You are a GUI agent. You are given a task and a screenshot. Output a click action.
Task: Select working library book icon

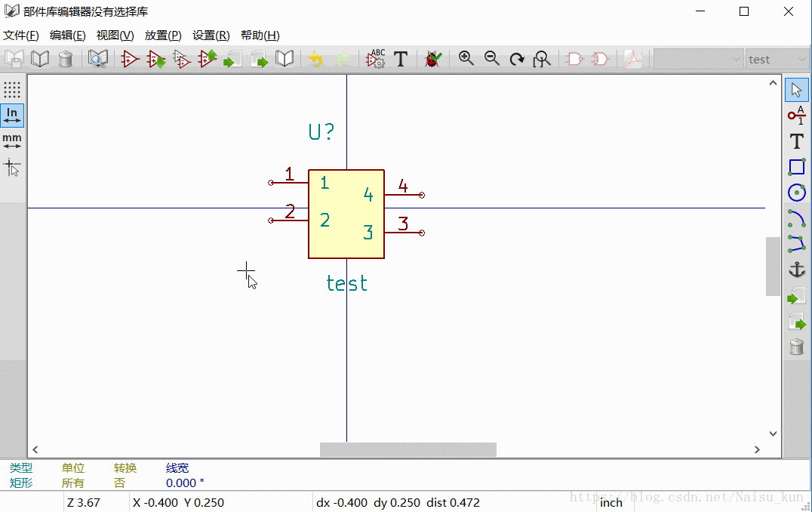[40, 59]
